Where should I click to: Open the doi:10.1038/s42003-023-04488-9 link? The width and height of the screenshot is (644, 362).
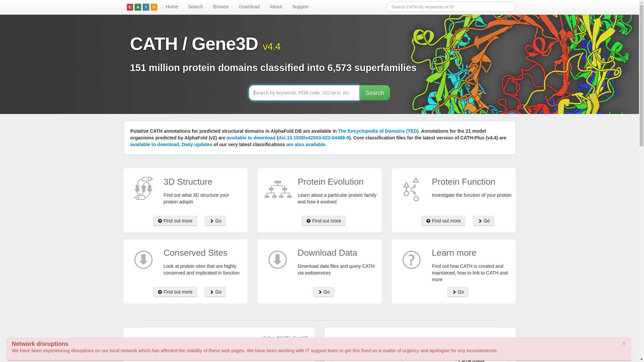314,138
